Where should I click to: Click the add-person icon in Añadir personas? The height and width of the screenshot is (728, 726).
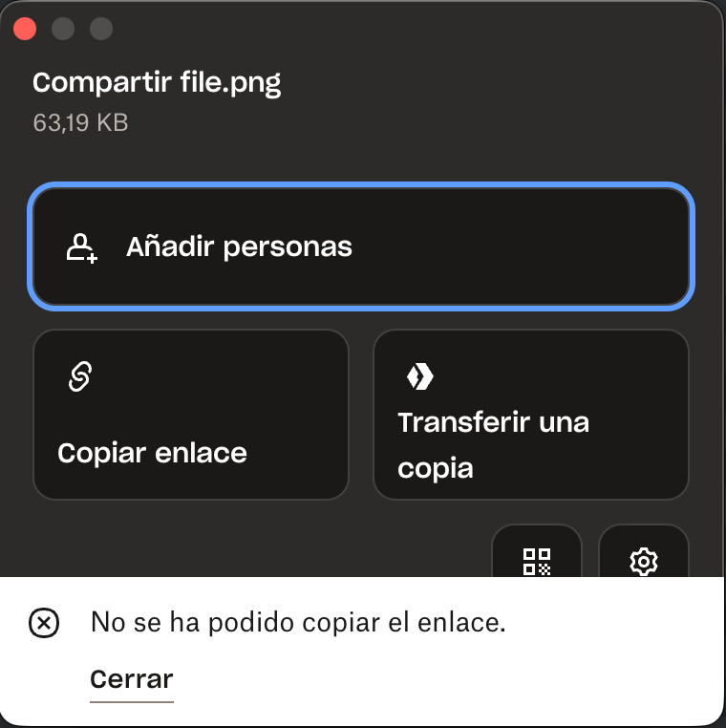point(81,247)
